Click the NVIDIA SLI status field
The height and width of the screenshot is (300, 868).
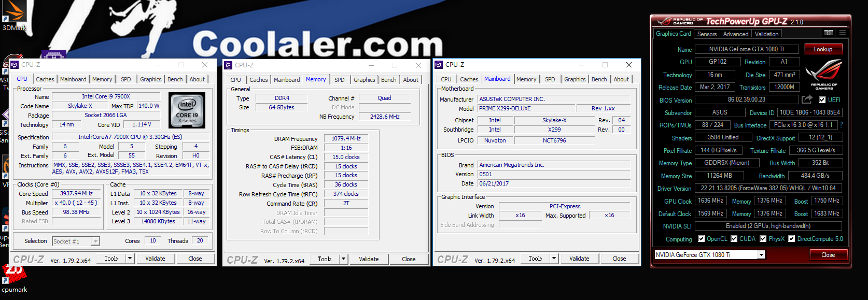point(768,226)
